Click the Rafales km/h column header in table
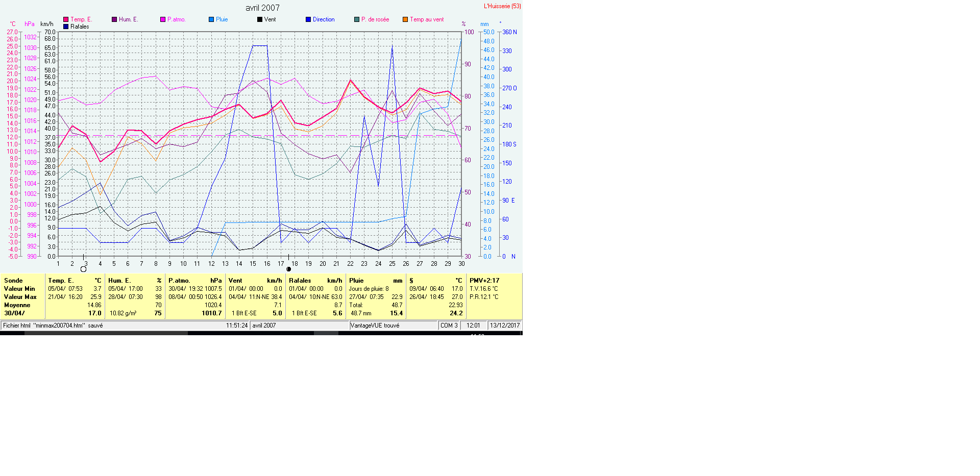 tap(315, 281)
